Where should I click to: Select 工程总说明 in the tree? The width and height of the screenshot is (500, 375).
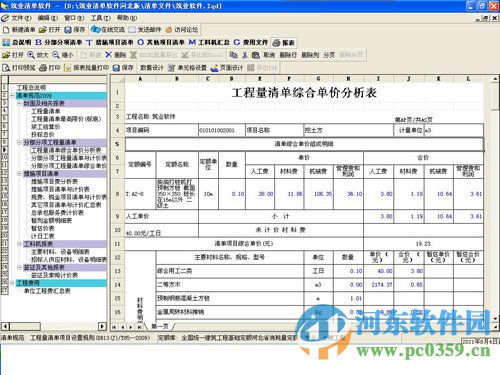click(x=31, y=88)
